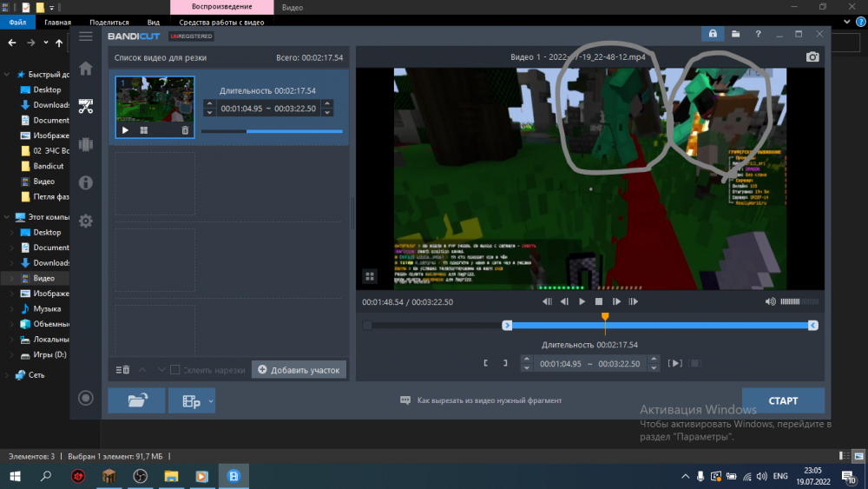The image size is (868, 489).
Task: Adjust the preview volume slider
Action: (799, 301)
